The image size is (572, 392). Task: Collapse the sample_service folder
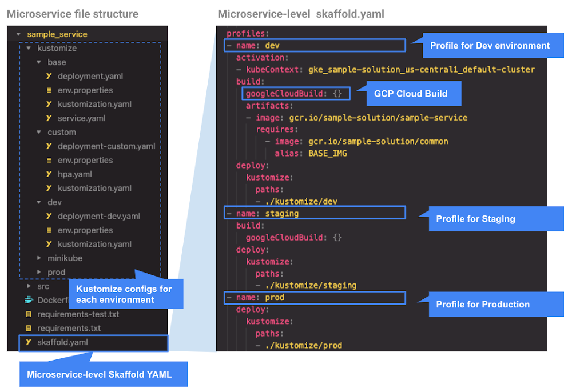click(19, 34)
